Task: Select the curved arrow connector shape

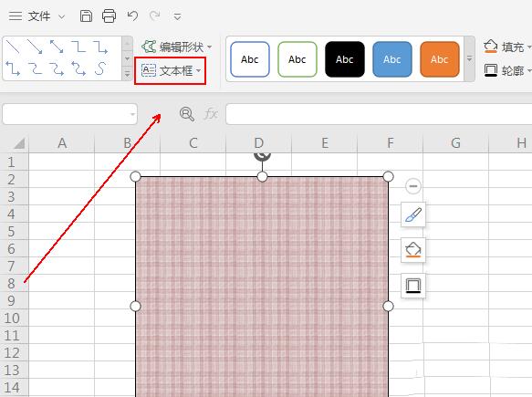Action: tap(57, 68)
